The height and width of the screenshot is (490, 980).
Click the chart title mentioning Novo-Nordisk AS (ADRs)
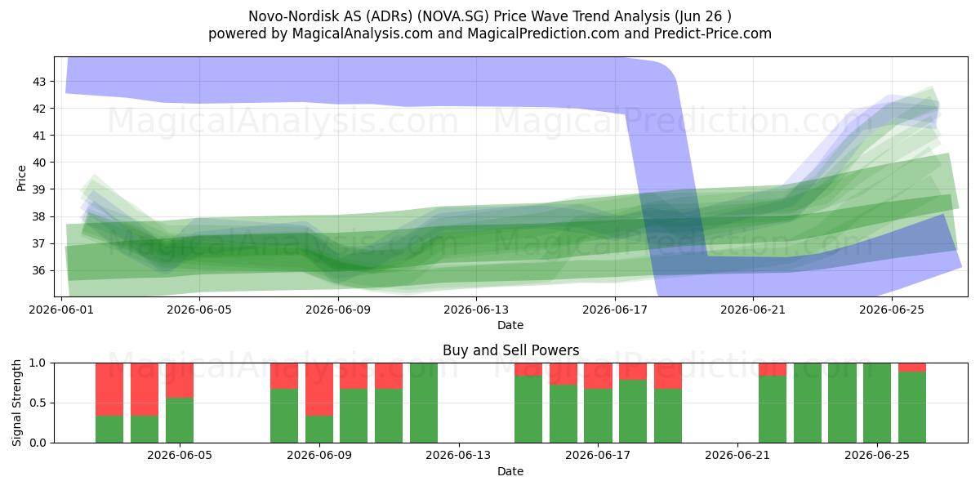pos(490,16)
